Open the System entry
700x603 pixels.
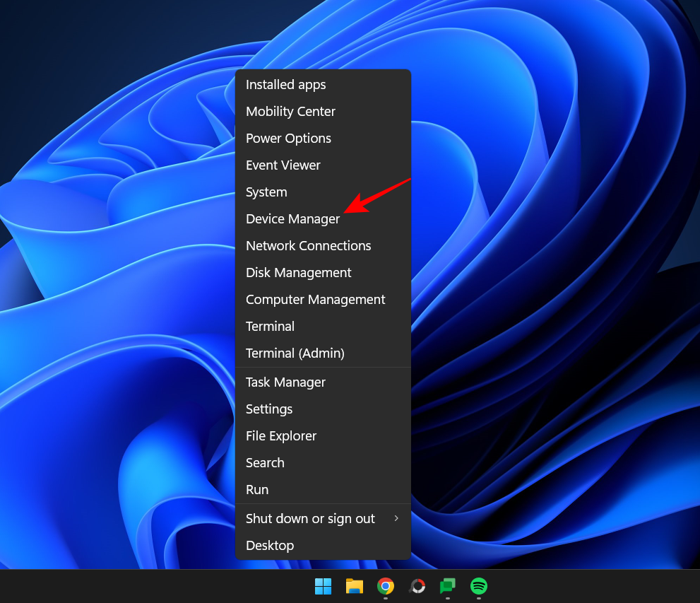[266, 192]
